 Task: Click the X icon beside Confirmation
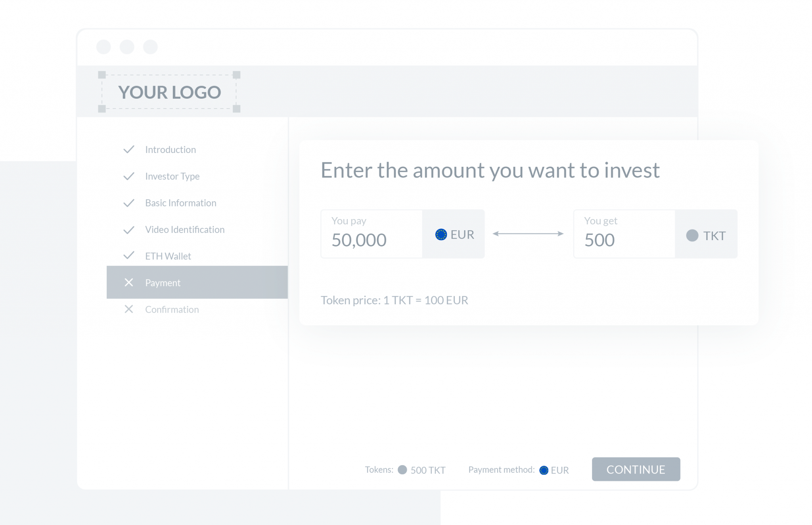tap(129, 309)
